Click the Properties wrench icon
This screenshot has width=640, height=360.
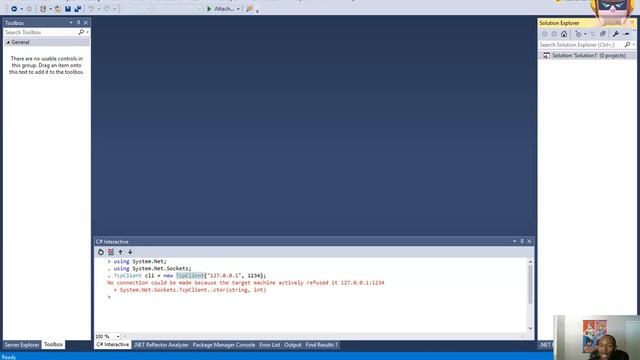[616, 34]
